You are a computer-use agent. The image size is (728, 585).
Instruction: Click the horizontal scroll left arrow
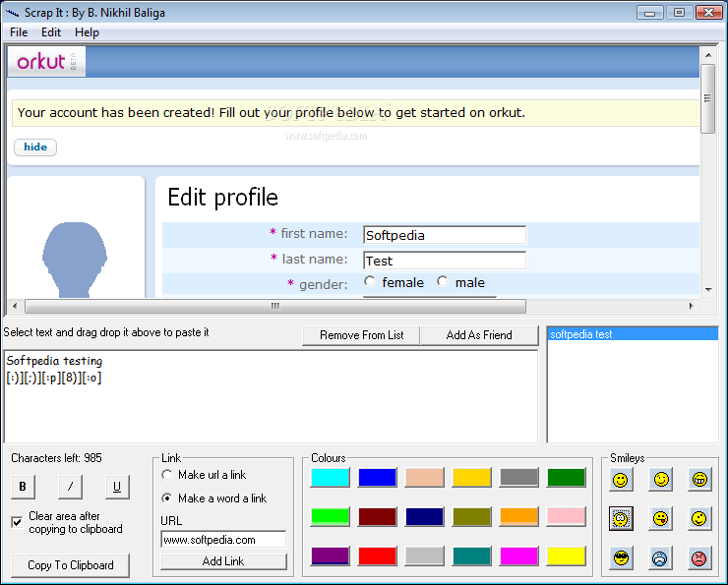(x=15, y=306)
